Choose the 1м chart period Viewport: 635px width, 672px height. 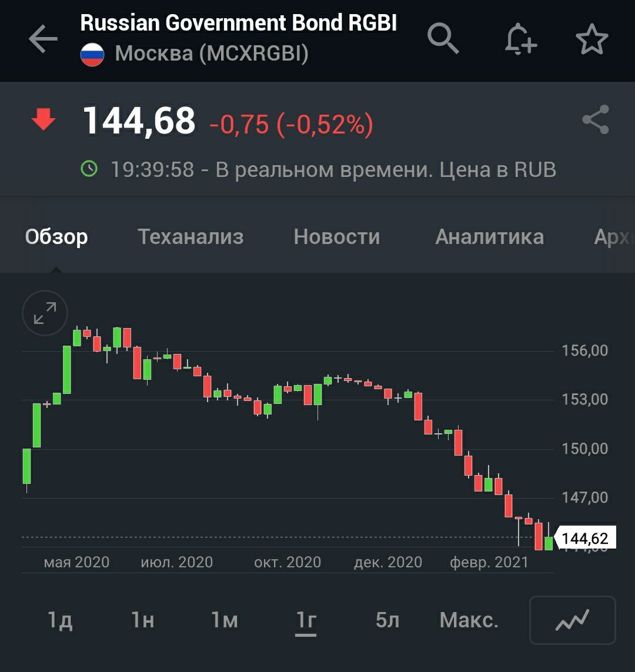[224, 620]
